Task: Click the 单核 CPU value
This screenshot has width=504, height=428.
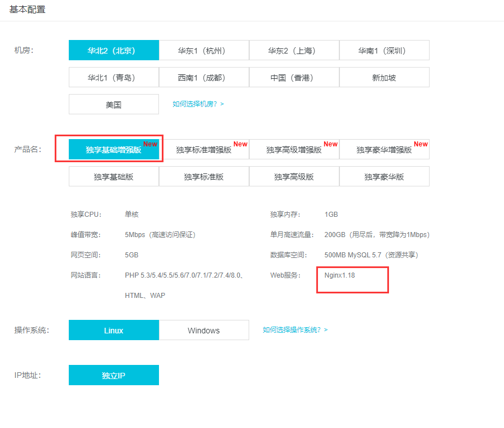Action: (x=131, y=215)
